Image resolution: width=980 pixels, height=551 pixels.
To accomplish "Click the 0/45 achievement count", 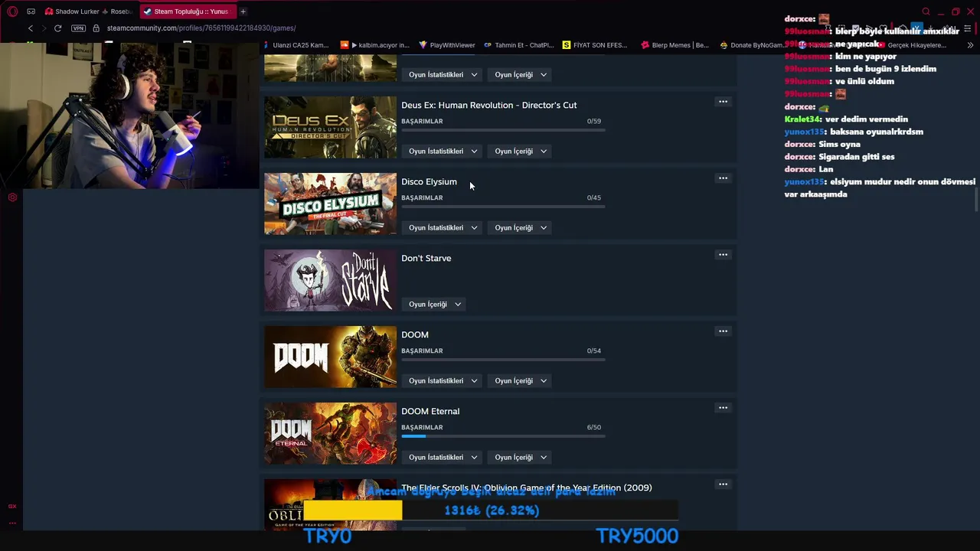I will pyautogui.click(x=594, y=197).
